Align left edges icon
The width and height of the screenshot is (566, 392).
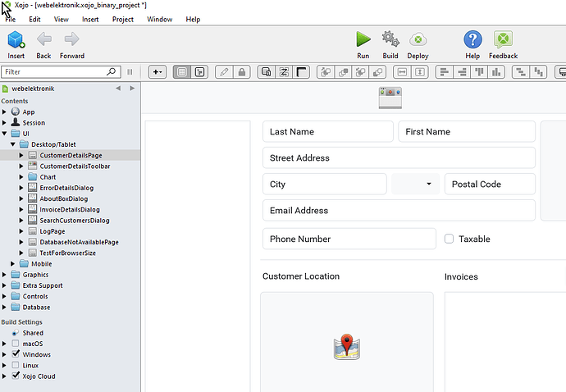coord(445,72)
